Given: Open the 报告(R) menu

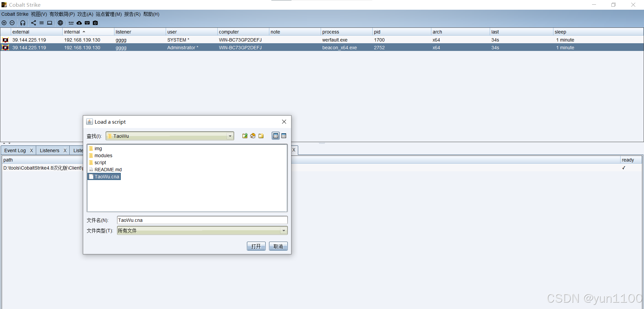Looking at the screenshot, I should [x=132, y=14].
